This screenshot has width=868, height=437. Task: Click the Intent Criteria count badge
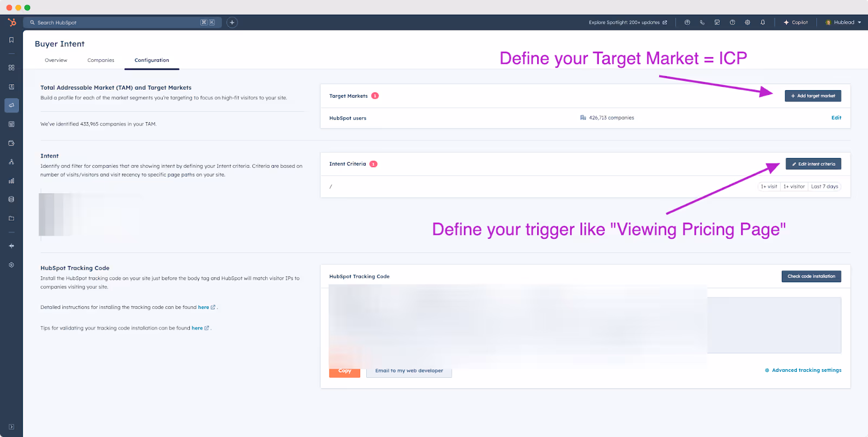pos(373,164)
